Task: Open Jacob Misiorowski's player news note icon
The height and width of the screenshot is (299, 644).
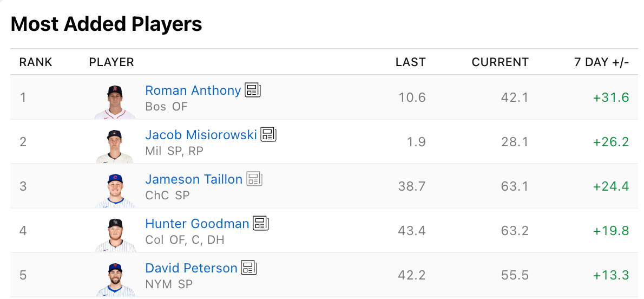Action: click(x=268, y=135)
